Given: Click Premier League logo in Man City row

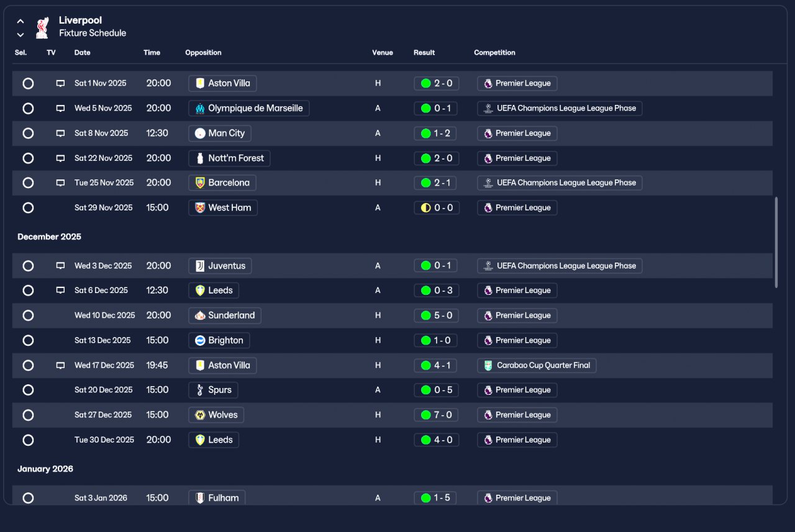Looking at the screenshot, I should [488, 133].
